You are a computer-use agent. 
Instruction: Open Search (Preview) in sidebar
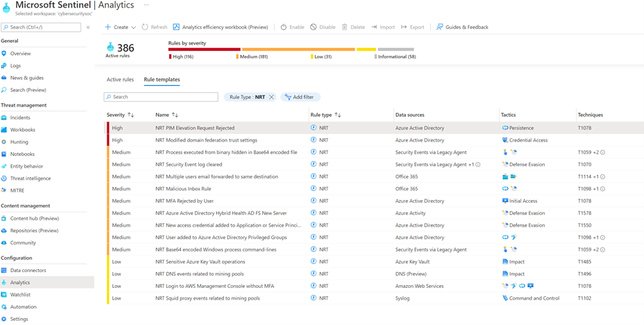[x=28, y=90]
